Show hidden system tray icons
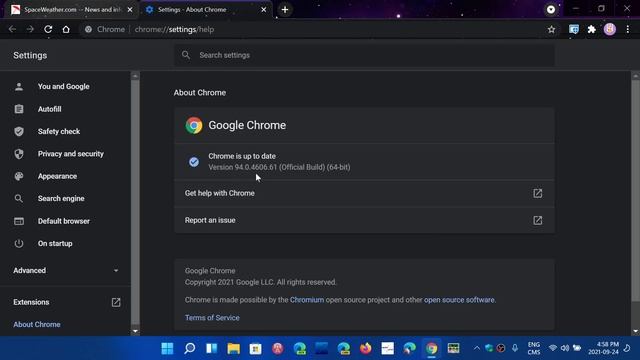The image size is (640, 360). (476, 348)
